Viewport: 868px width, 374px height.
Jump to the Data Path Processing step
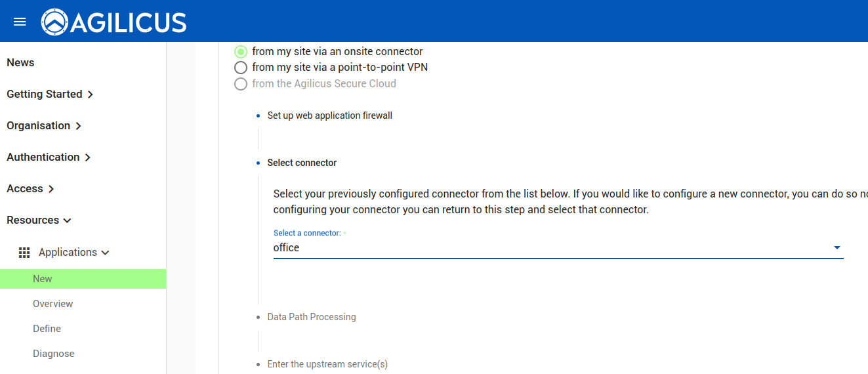pos(312,317)
